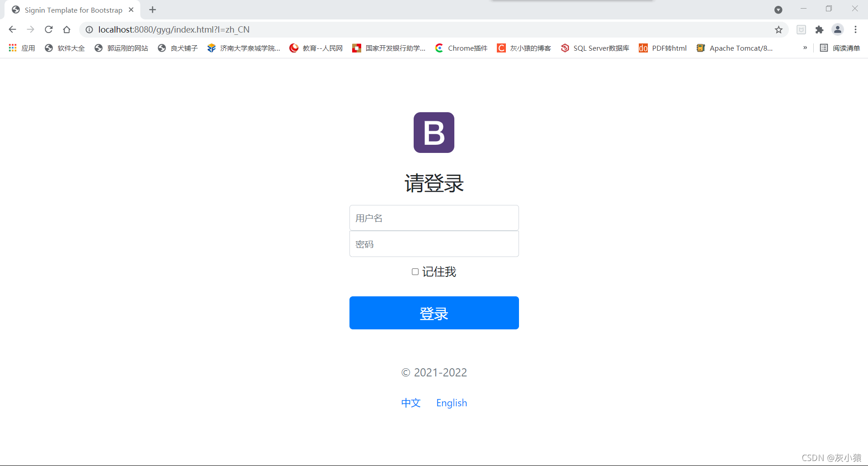This screenshot has height=466, width=868.
Task: Show more bookmarks with the double chevron
Action: 805,48
